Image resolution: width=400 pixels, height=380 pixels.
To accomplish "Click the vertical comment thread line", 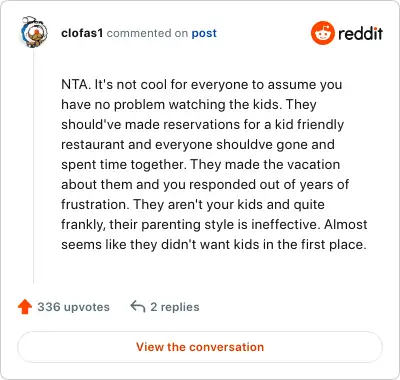I will [x=34, y=167].
